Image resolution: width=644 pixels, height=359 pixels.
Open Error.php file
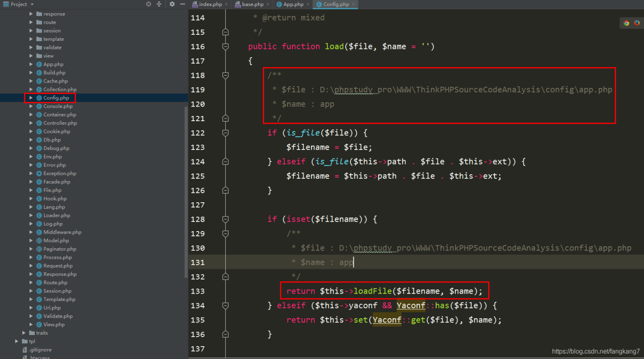coord(55,165)
